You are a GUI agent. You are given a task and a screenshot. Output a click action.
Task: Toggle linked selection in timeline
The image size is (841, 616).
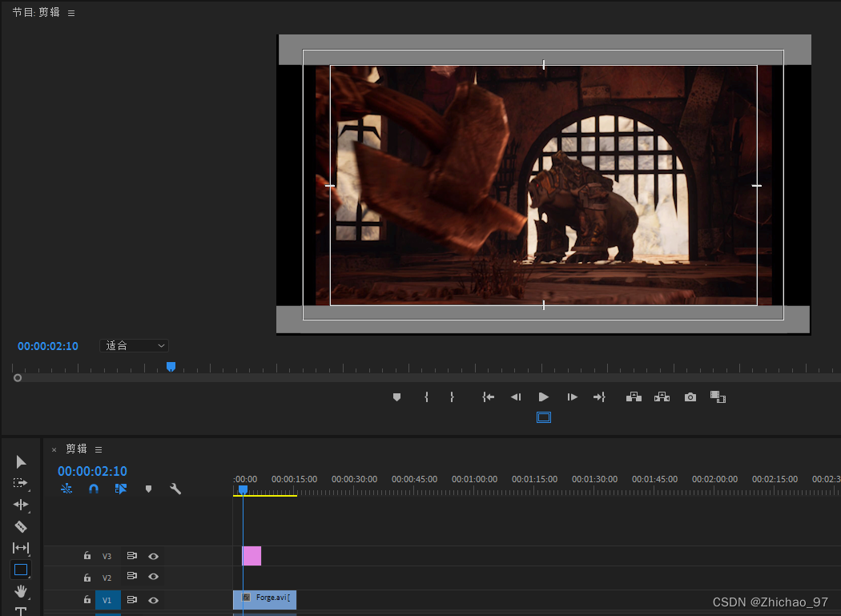(121, 489)
